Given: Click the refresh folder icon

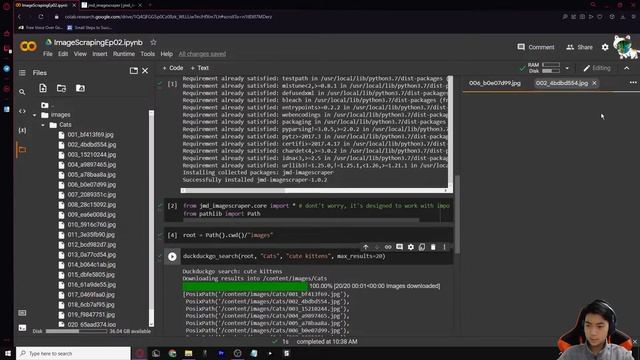Looking at the screenshot, I should 61,88.
